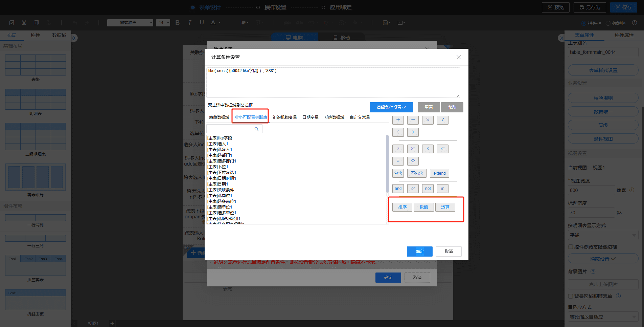The width and height of the screenshot is (644, 327).
Task: Insert the 不包含 operator
Action: pos(417,173)
